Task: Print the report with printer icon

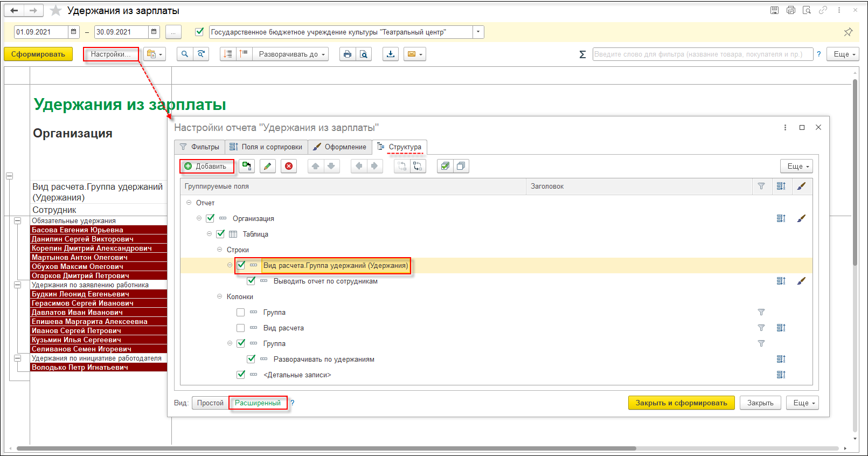Action: 348,54
